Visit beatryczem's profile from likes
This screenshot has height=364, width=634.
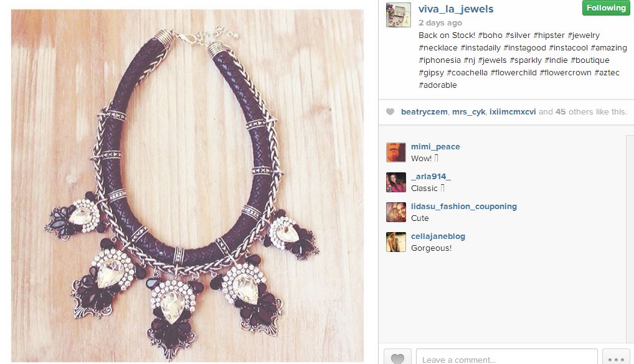click(x=424, y=112)
